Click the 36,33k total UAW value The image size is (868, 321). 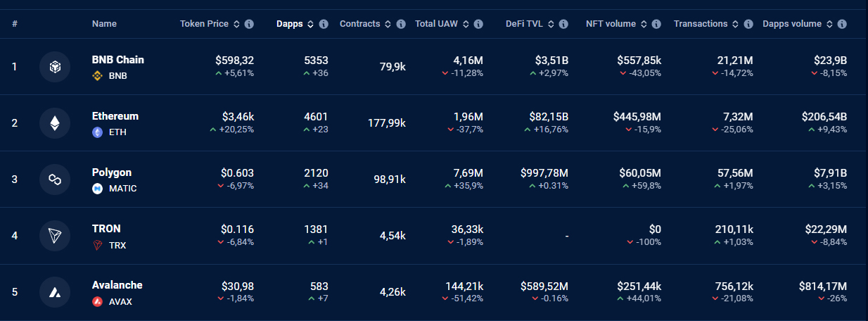[x=467, y=229]
